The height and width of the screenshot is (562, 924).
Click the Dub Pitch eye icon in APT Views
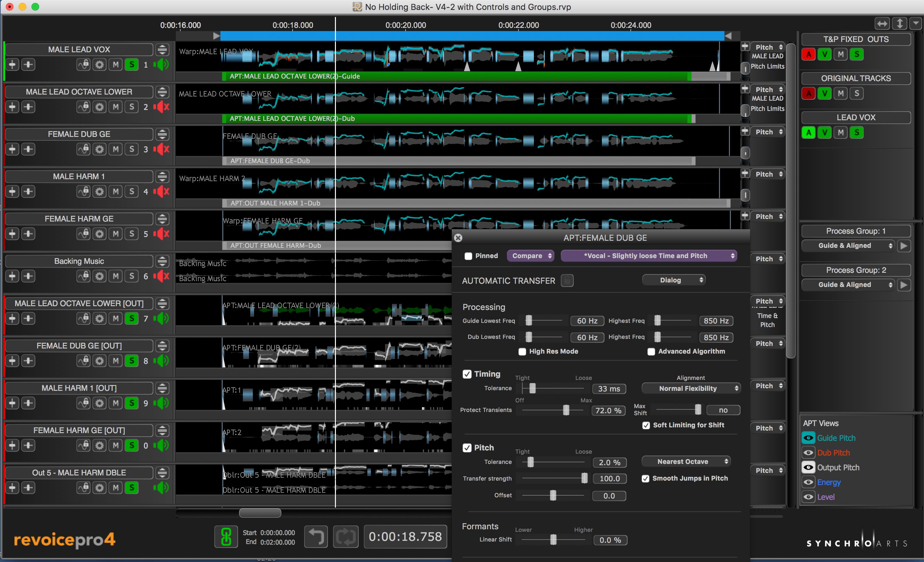click(x=809, y=452)
